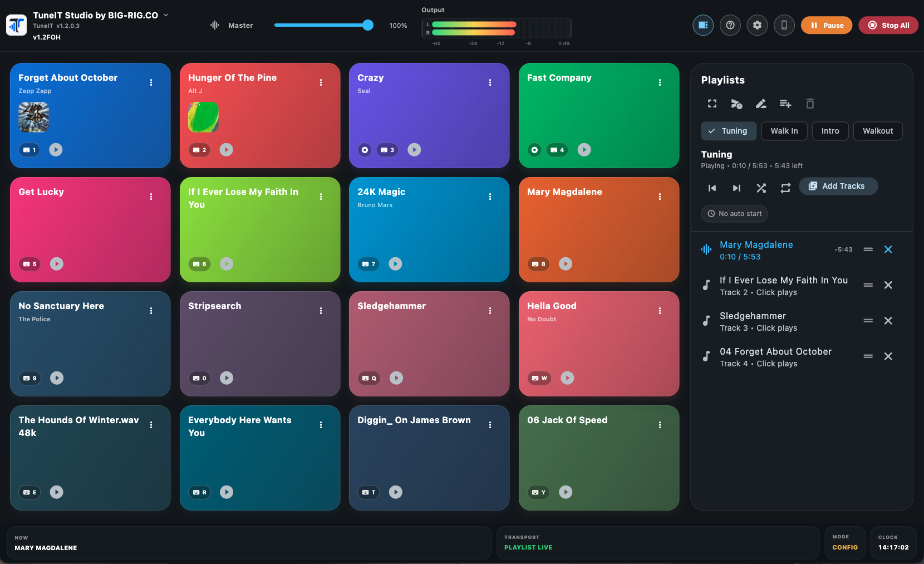Open options menu for Forget About October pad
Image resolution: width=924 pixels, height=564 pixels.
[x=151, y=82]
